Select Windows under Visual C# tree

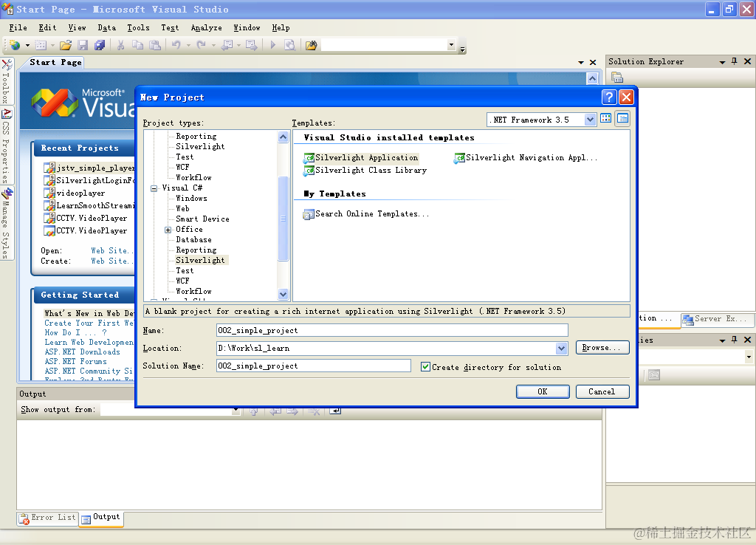click(x=191, y=198)
